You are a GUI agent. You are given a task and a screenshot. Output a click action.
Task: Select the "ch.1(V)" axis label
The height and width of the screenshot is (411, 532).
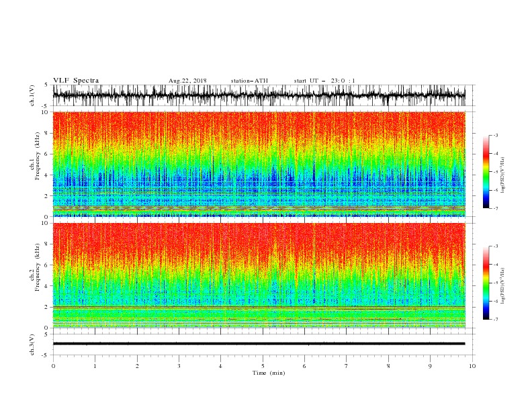[x=32, y=95]
